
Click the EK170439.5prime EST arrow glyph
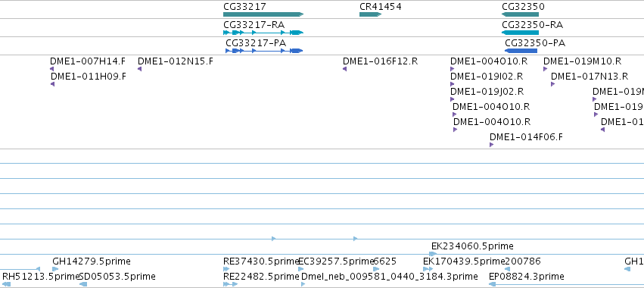428,269
